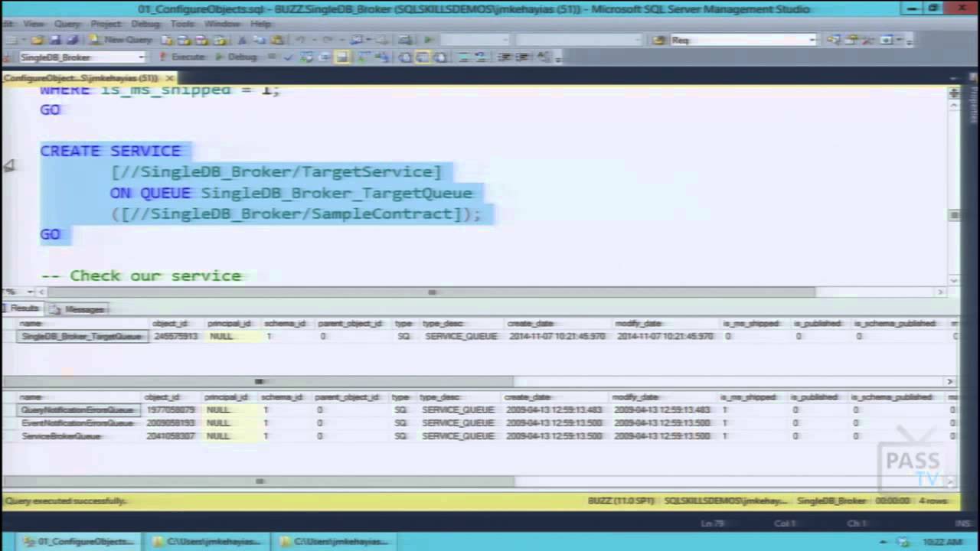Increase indent of the selected lines
The width and height of the screenshot is (980, 551).
(524, 57)
